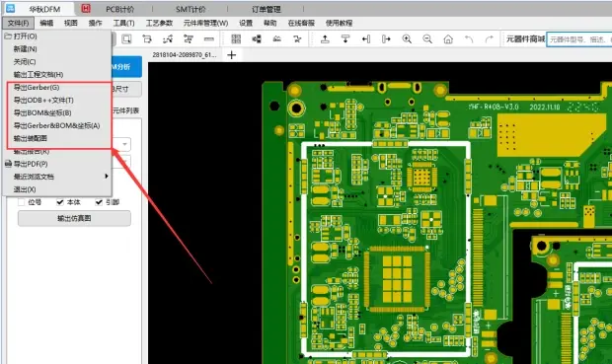Toggle the 位号 checkbox
Image resolution: width=612 pixels, height=364 pixels.
pyautogui.click(x=22, y=202)
